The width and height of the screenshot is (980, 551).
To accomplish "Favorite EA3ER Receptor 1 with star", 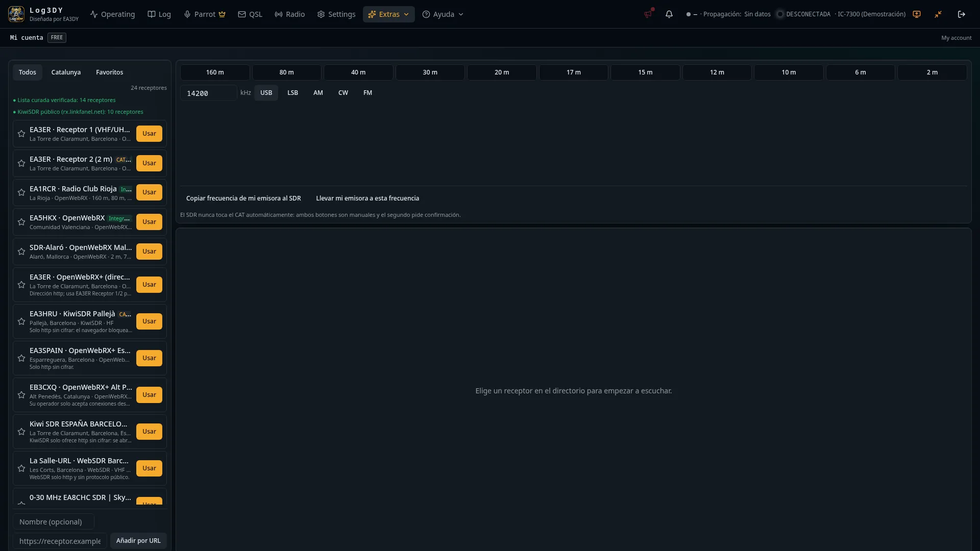I will (x=21, y=134).
